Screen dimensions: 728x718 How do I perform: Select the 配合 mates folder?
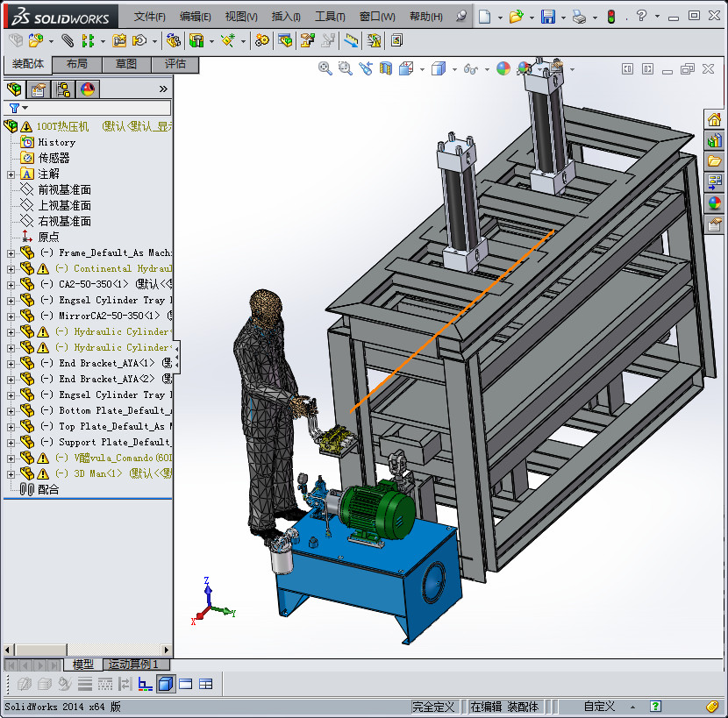click(48, 490)
